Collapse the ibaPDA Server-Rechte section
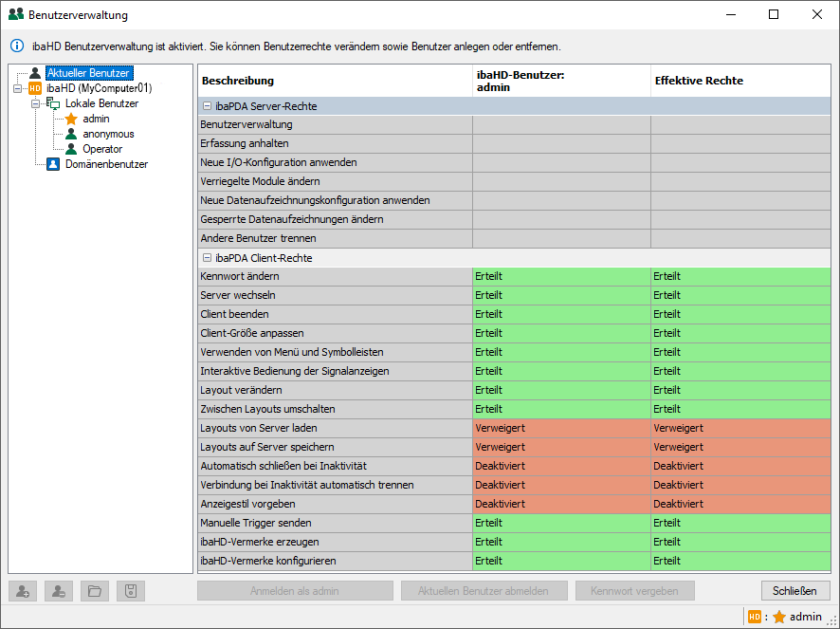This screenshot has height=629, width=840. [x=207, y=106]
